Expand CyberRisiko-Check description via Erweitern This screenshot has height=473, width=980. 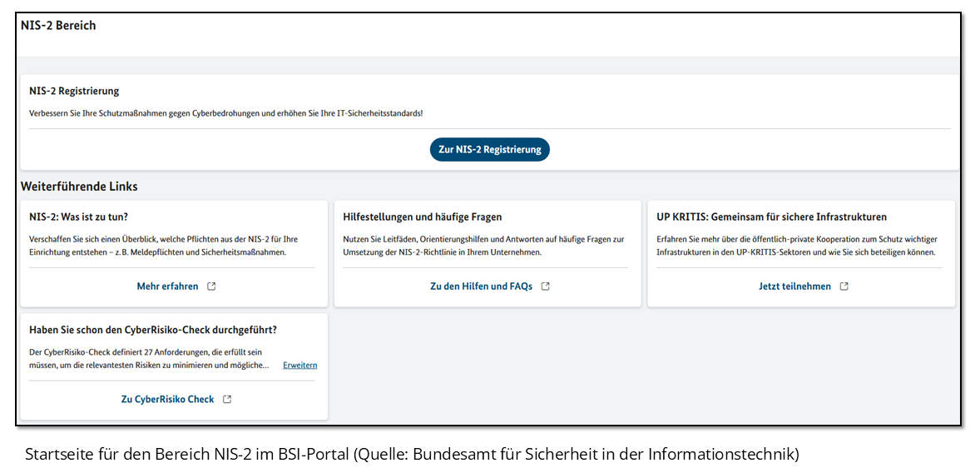[300, 366]
